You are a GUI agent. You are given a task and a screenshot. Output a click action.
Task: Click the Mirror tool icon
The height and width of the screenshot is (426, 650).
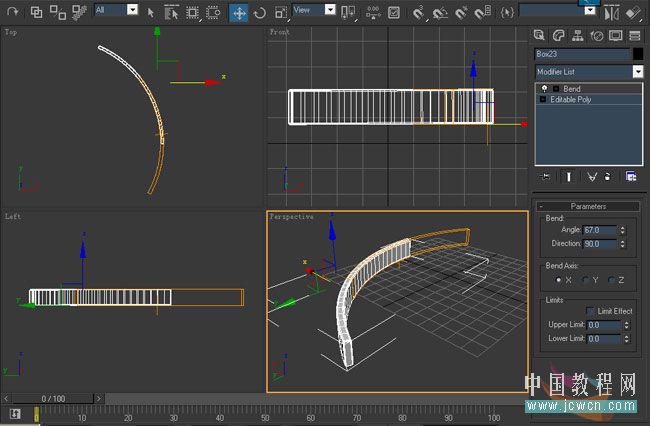pos(612,12)
